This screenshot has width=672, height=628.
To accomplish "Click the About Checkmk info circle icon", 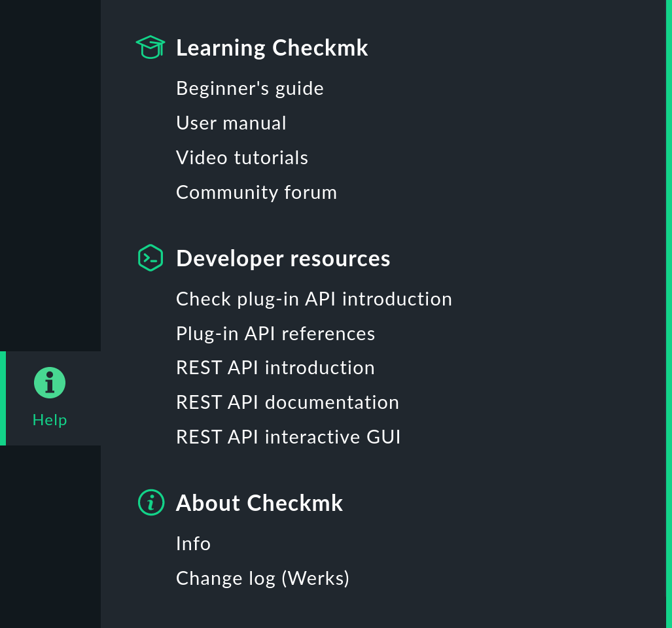I will pos(150,503).
